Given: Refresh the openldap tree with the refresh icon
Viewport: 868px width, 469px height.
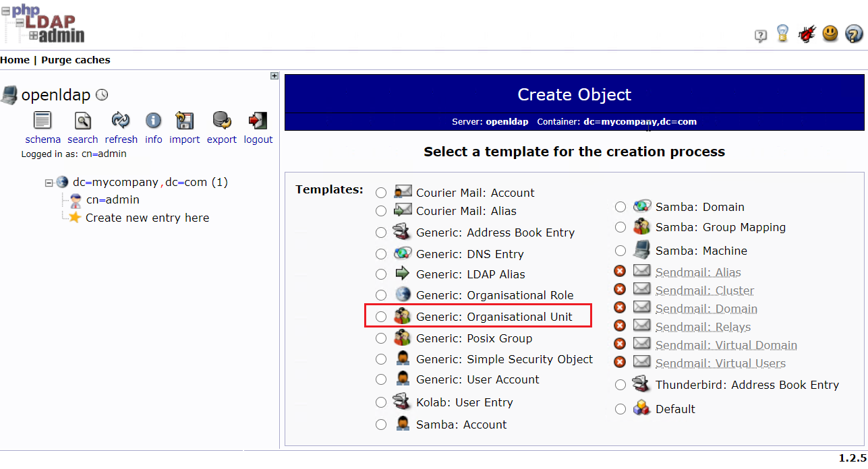Looking at the screenshot, I should coord(121,120).
